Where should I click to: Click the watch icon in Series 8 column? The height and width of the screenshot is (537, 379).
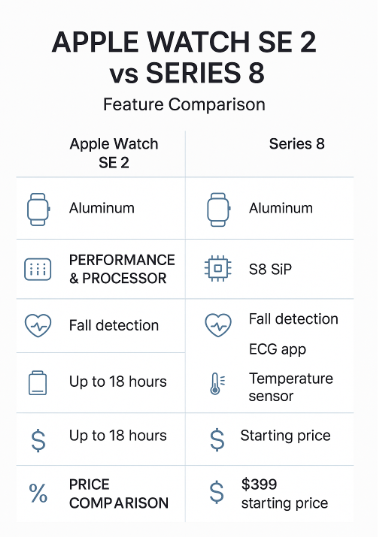(x=218, y=209)
